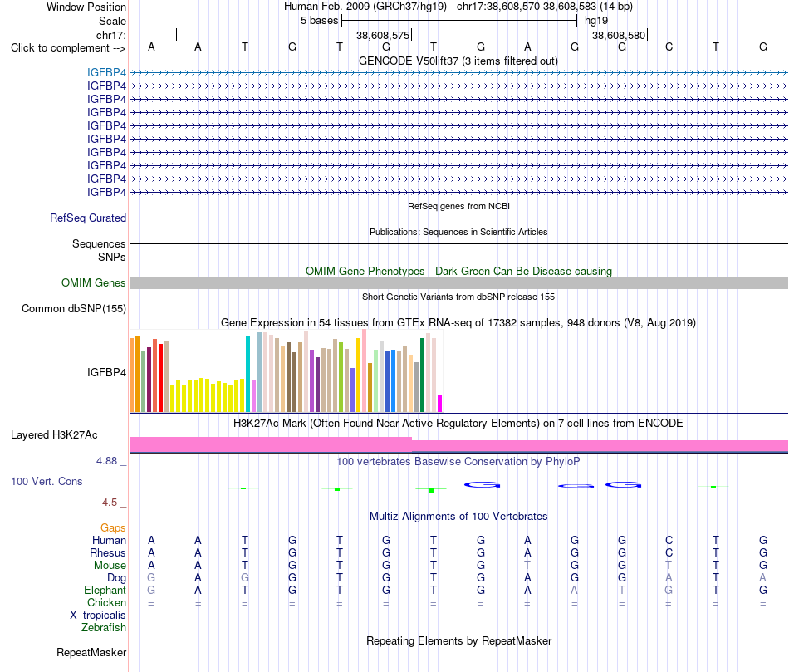This screenshot has height=672, width=789.
Task: Click '100 vertebrates Basewise Conservation by PhyloP' title
Action: (x=458, y=461)
